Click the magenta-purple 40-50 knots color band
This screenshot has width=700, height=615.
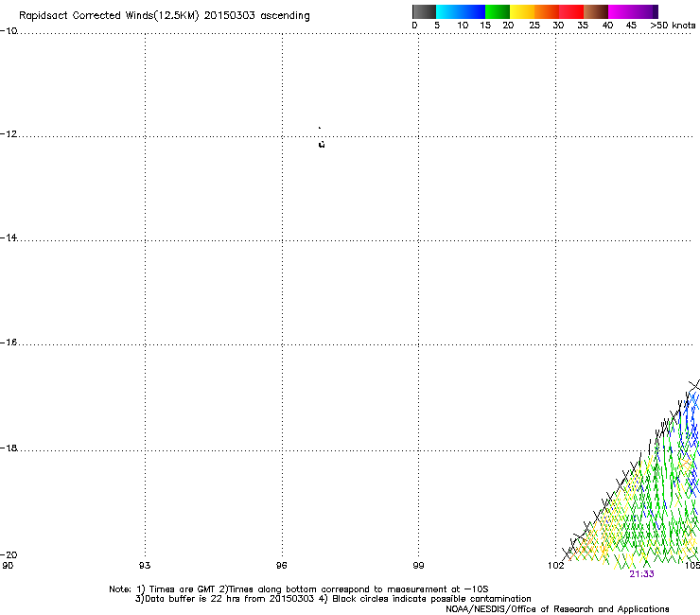click(x=633, y=11)
